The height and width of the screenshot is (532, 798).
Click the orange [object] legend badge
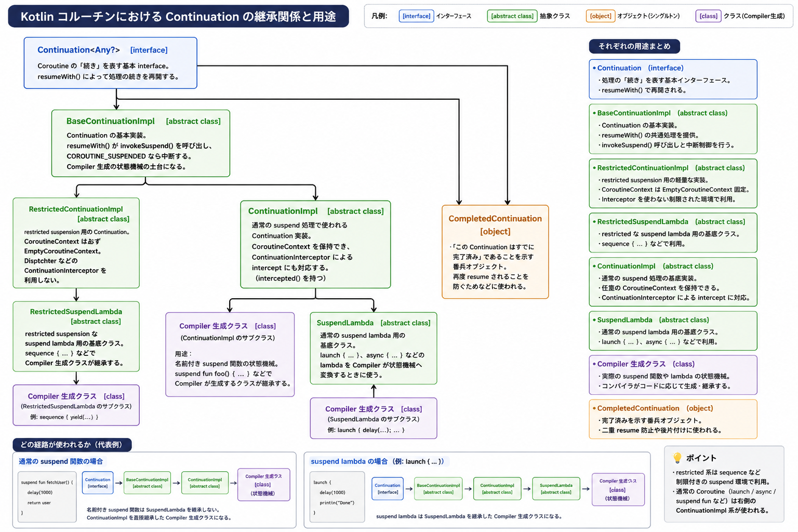click(601, 16)
